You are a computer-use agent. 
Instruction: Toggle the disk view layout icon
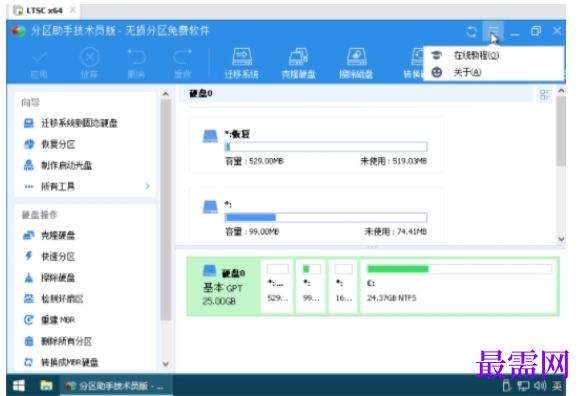(544, 94)
